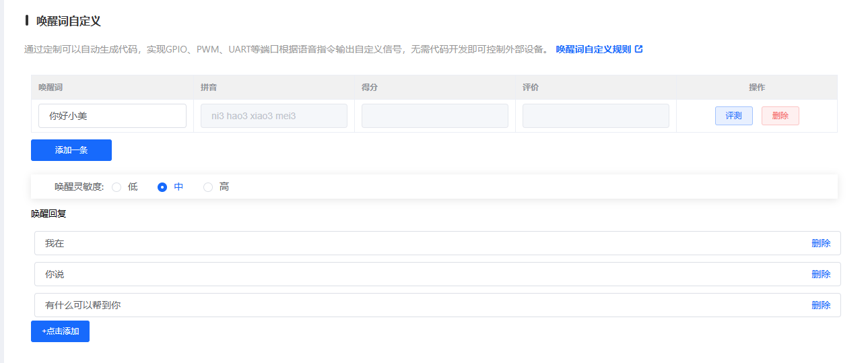Click the empty 评价 evaluation field
Viewport: 868px width, 363px height.
pyautogui.click(x=595, y=116)
